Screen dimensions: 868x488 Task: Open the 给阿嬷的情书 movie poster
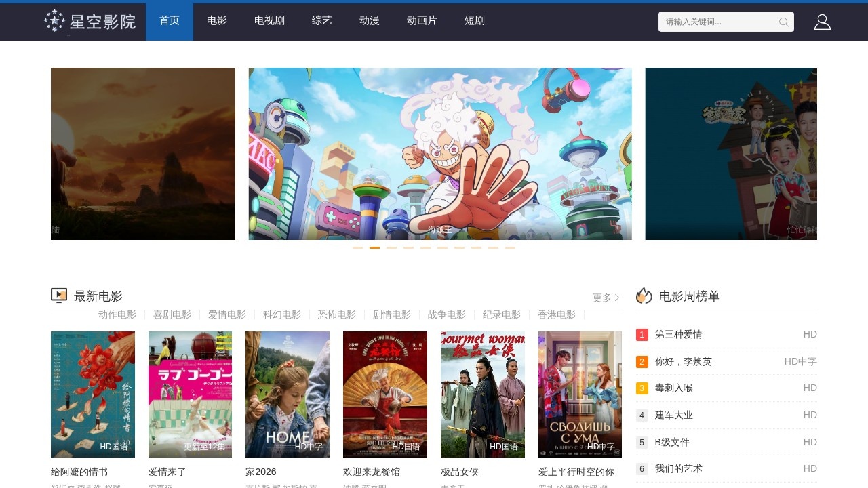coord(93,394)
